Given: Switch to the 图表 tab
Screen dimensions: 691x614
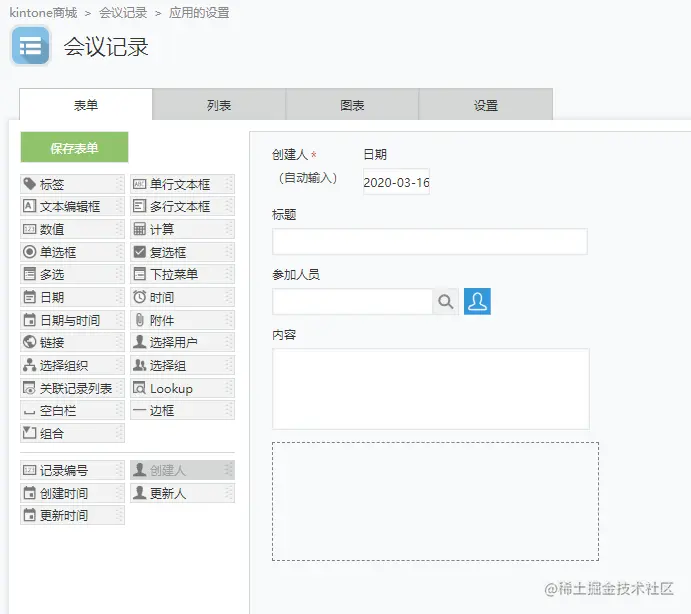Looking at the screenshot, I should tap(352, 105).
